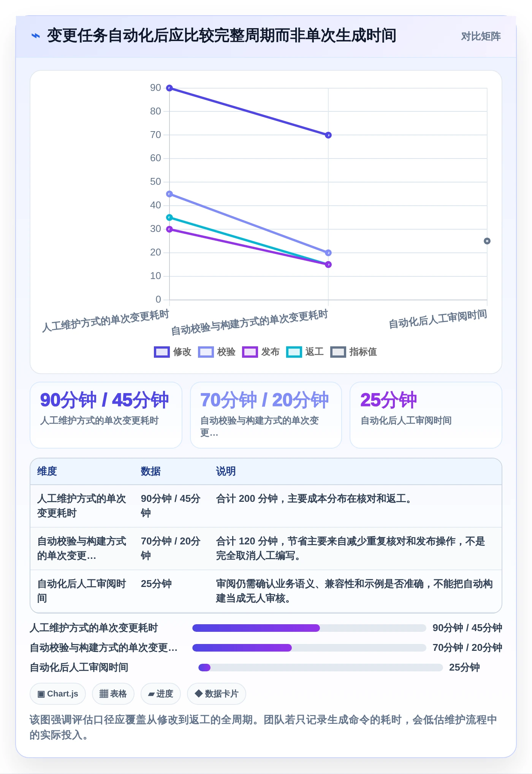
Task: Click x-axis label 自动校验与构建方式的单次变更耗时
Action: (x=249, y=323)
